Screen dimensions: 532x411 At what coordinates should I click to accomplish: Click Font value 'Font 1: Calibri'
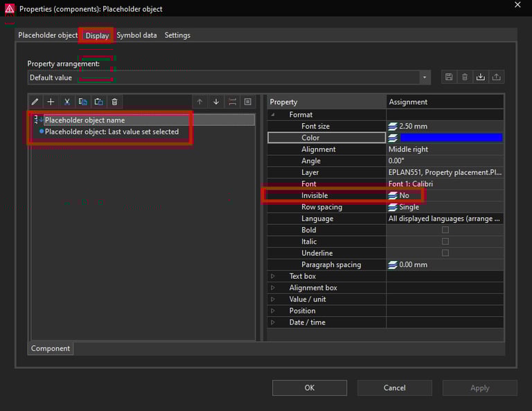445,184
